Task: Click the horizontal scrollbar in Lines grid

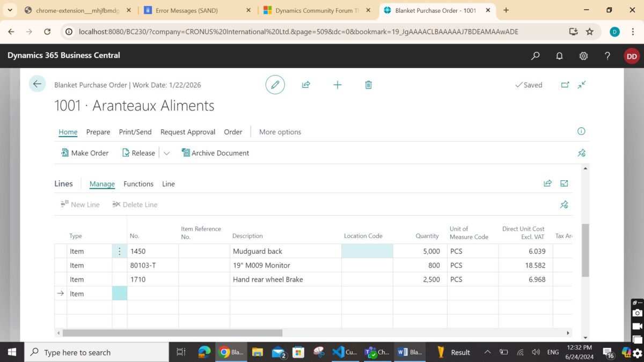Action: click(x=172, y=333)
